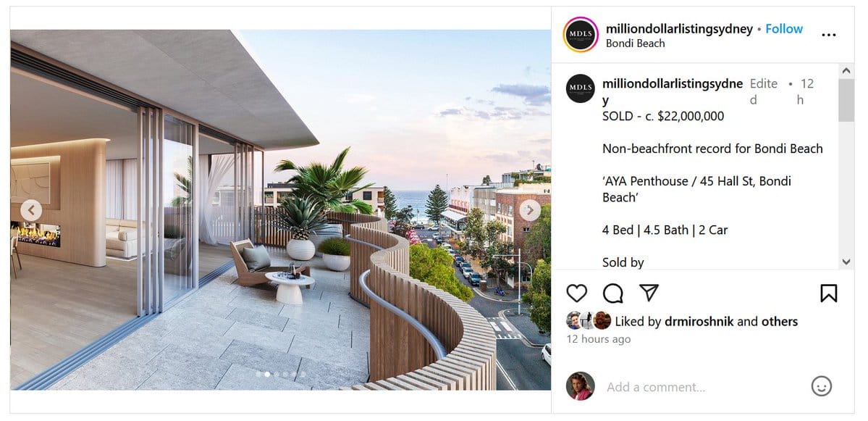This screenshot has height=421, width=868.
Task: Open Bondi Beach location link
Action: click(x=635, y=43)
